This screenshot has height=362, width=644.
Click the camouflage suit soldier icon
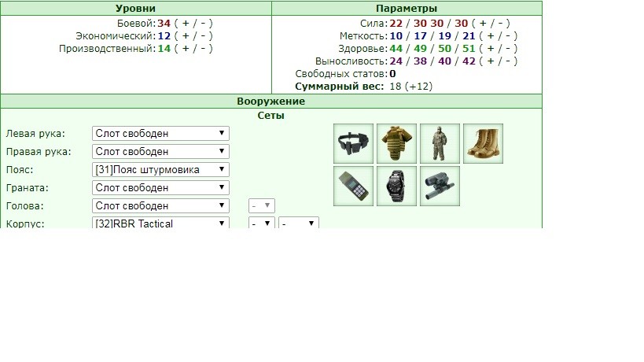pyautogui.click(x=440, y=143)
